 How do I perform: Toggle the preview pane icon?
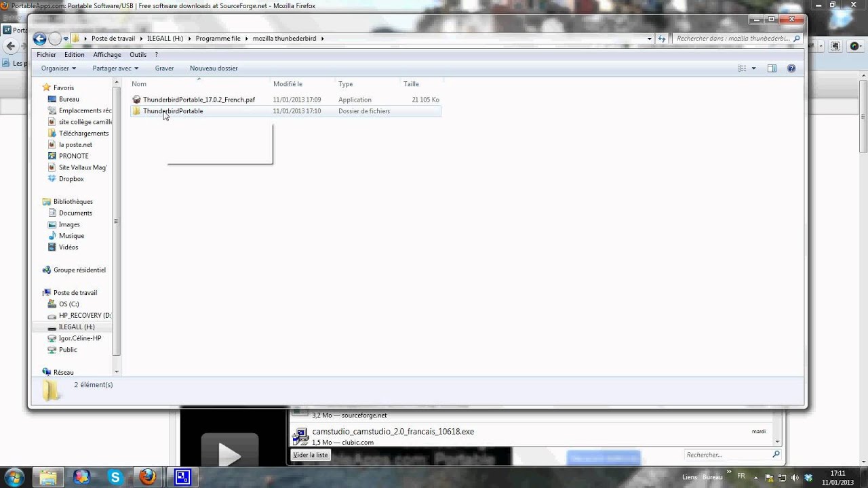click(772, 68)
